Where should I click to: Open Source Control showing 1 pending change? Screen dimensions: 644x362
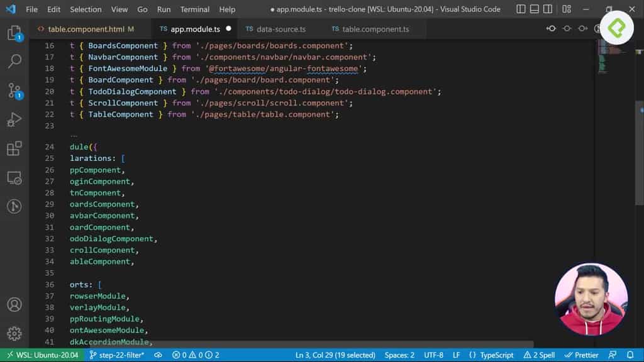click(14, 89)
